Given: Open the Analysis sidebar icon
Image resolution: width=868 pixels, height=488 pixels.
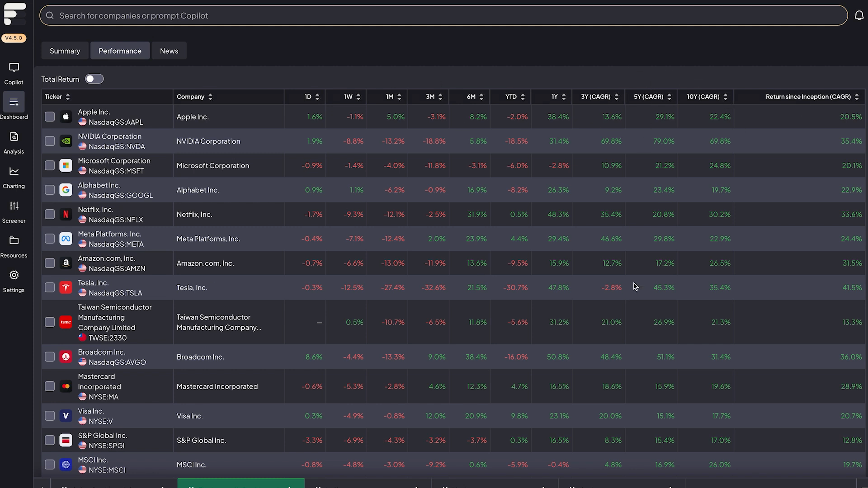Looking at the screenshot, I should tap(14, 137).
